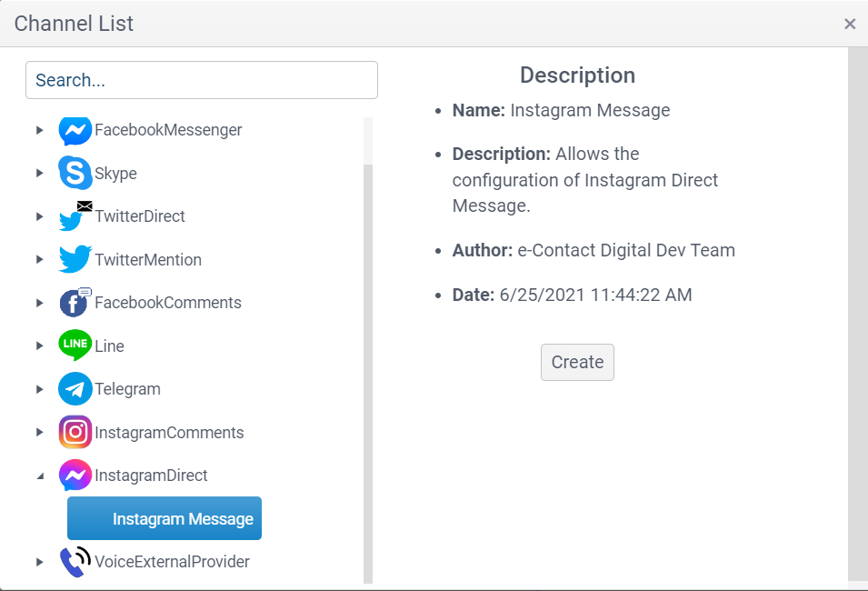The width and height of the screenshot is (868, 591).
Task: Expand the FacebookMessenger node
Action: point(39,130)
